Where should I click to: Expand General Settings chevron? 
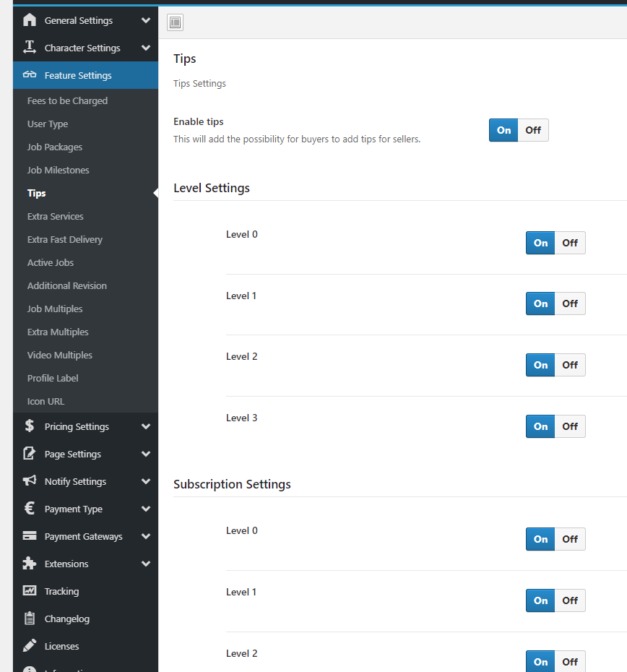146,20
